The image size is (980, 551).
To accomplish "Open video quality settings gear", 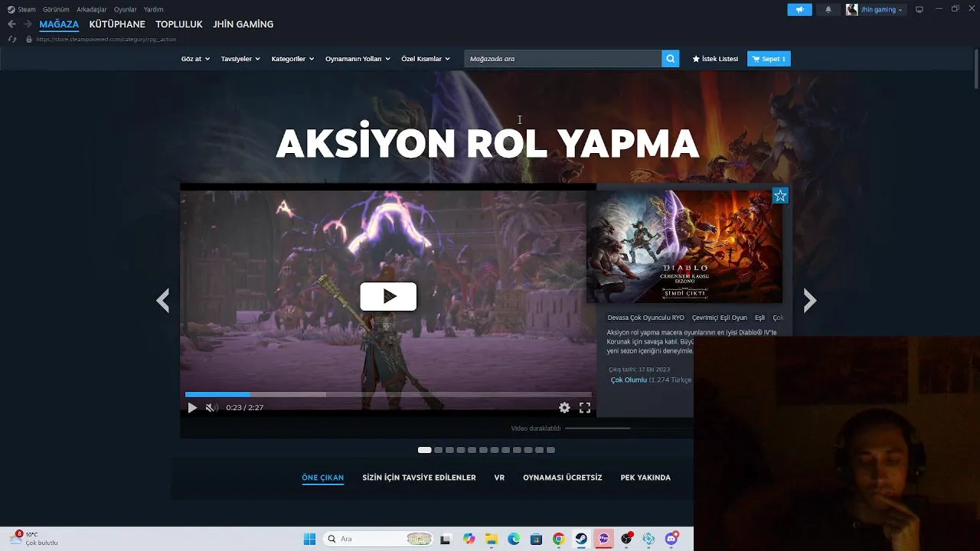I will pyautogui.click(x=564, y=408).
